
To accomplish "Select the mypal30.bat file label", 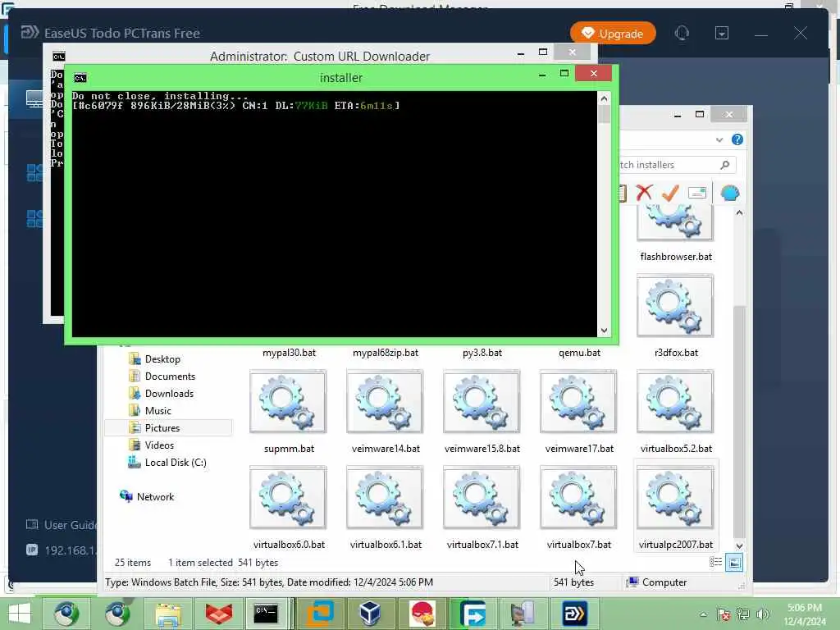I will [289, 353].
